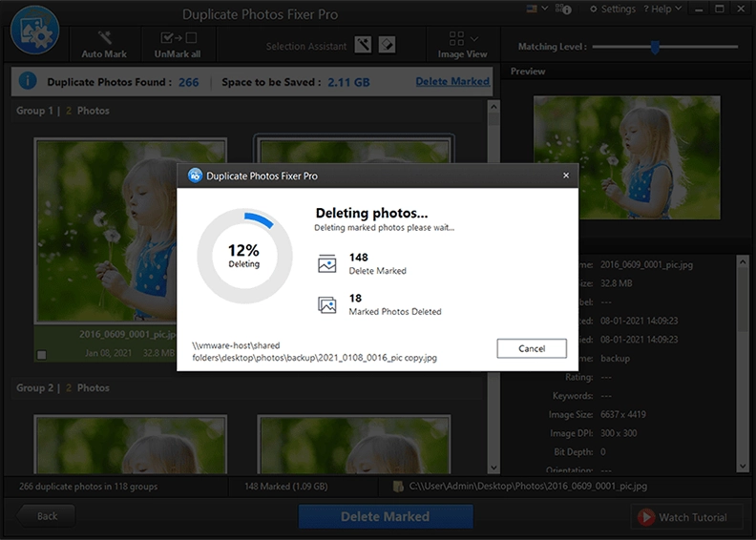
Task: Click the status bar path C:\User\Admin\Desktop\Photos
Action: click(528, 486)
